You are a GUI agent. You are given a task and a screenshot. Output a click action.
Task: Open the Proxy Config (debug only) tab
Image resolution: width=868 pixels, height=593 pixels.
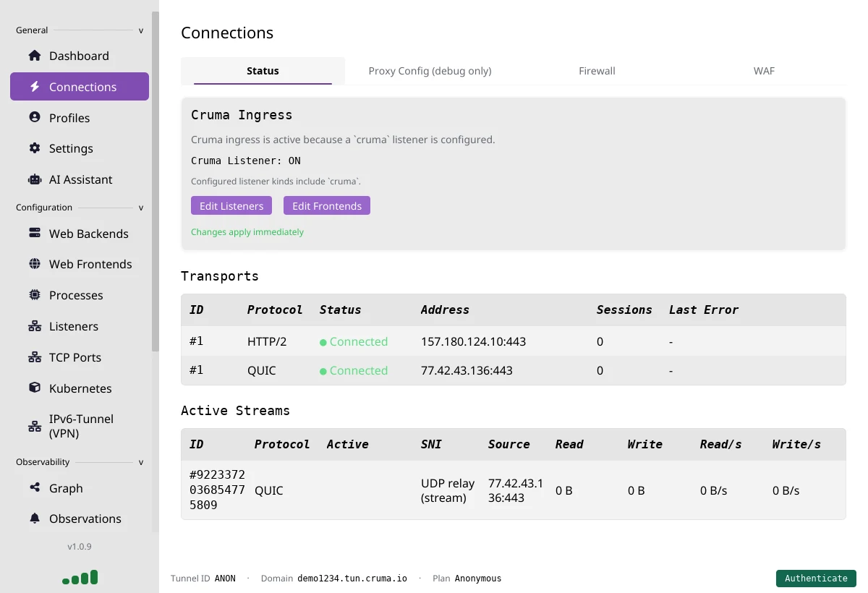click(430, 71)
